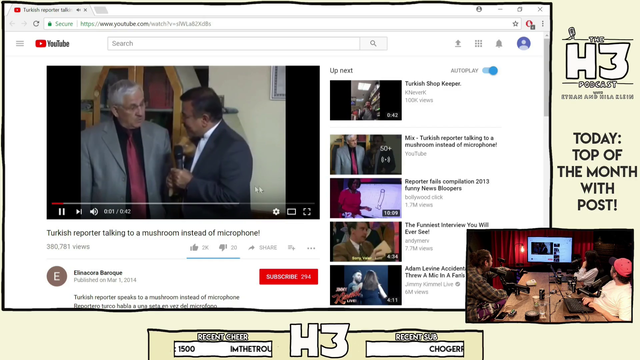View the Secure site padlock info
640x360 pixels.
(60, 24)
